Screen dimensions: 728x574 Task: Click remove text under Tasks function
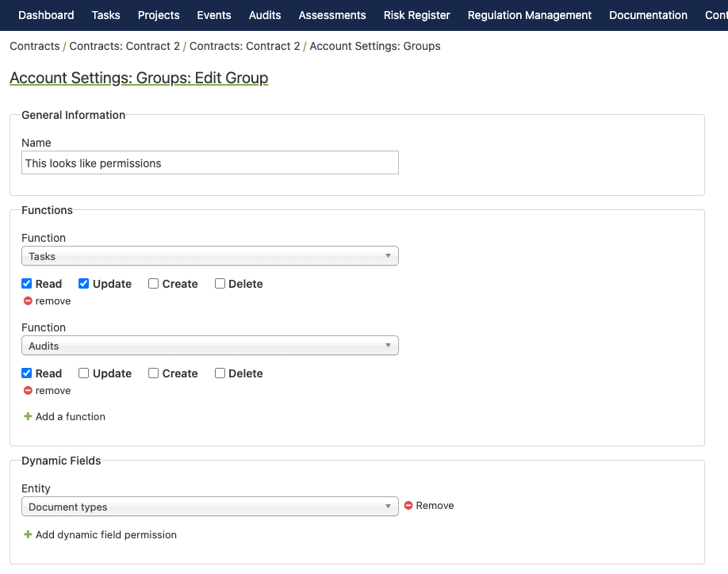pos(53,301)
